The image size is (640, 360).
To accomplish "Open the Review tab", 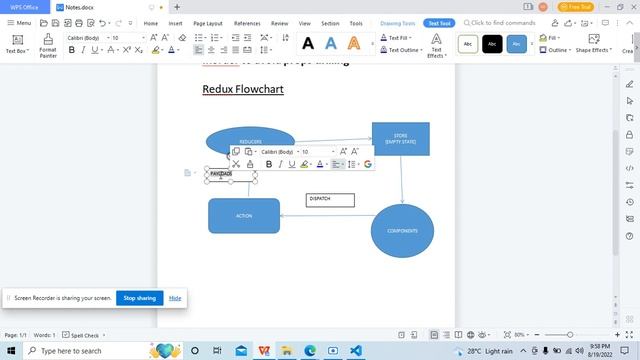I will 280,23.
